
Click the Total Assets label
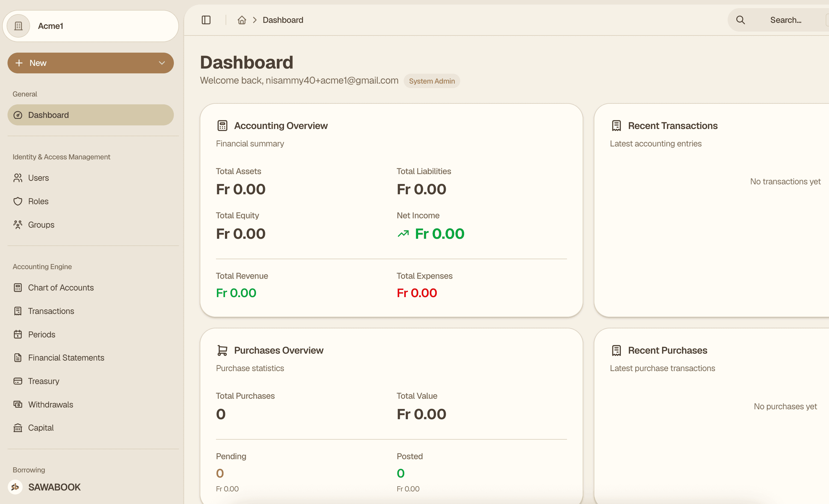tap(239, 171)
